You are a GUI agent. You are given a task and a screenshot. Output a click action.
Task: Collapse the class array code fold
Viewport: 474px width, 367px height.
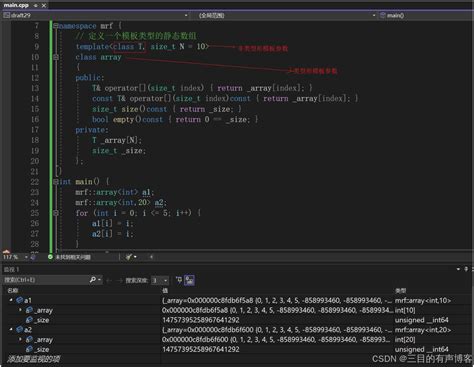click(56, 57)
